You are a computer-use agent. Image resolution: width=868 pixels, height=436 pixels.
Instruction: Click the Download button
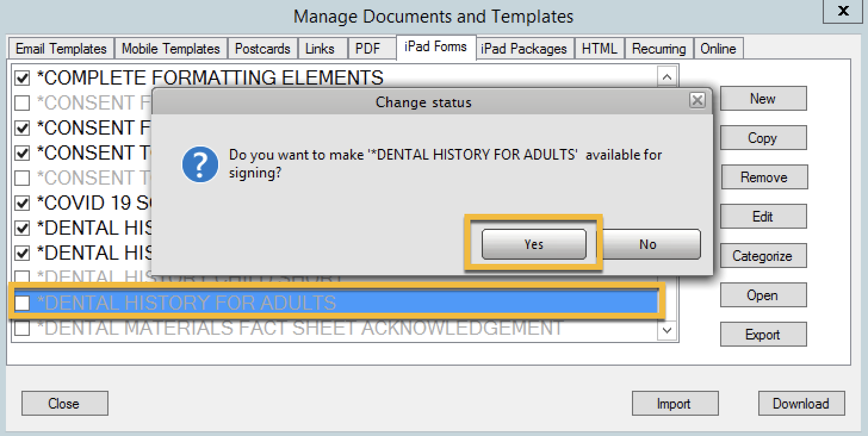[x=801, y=403]
